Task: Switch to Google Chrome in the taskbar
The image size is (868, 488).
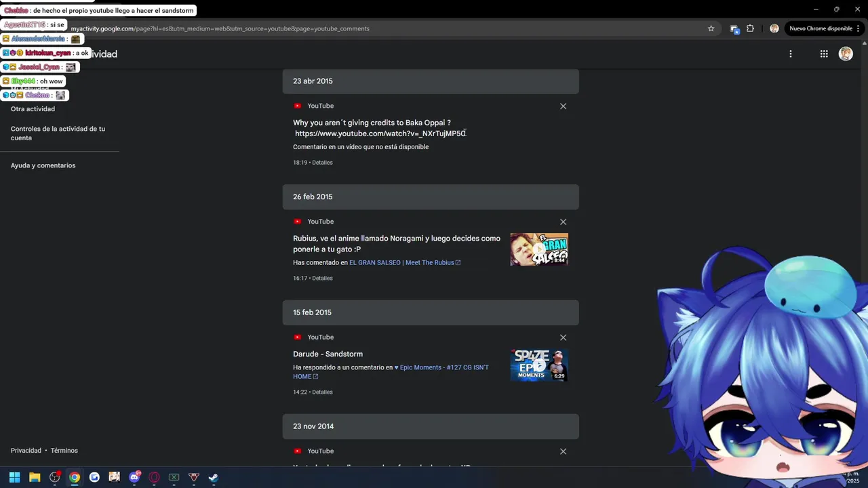Action: point(75,477)
